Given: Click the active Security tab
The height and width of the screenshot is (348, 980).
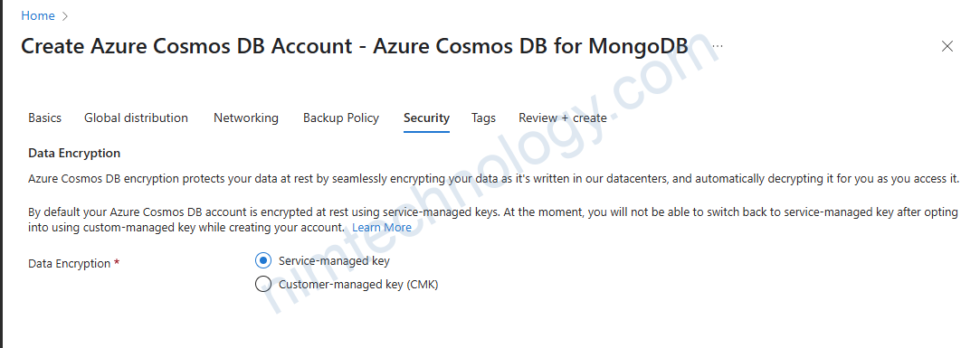Looking at the screenshot, I should tap(426, 118).
